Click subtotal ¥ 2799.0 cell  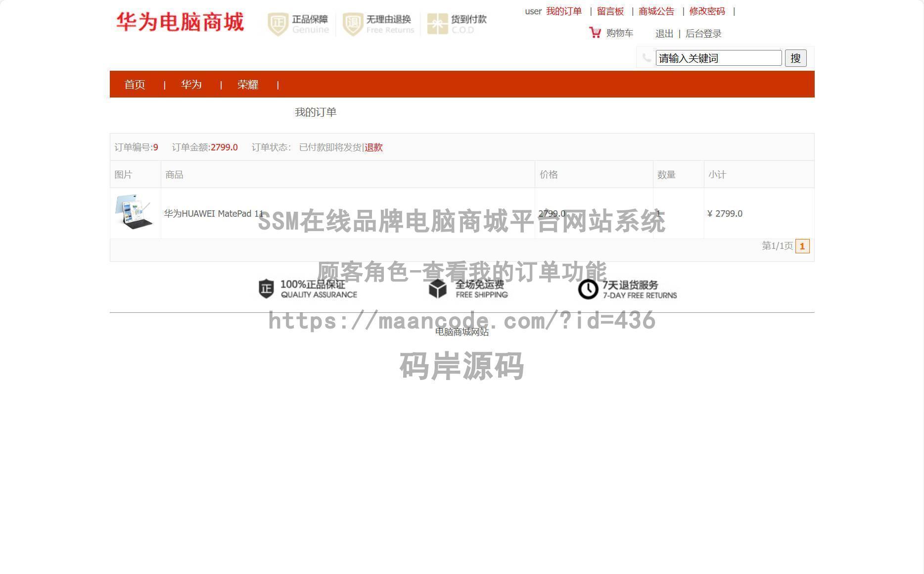tap(725, 214)
